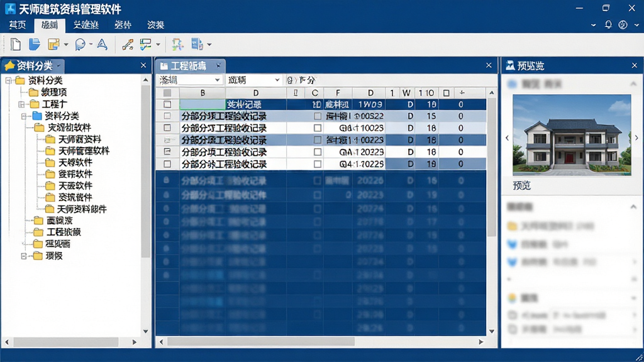Screen dimensions: 644x362
Task: Open the leftmost ribbon tab
Action: pos(17,25)
